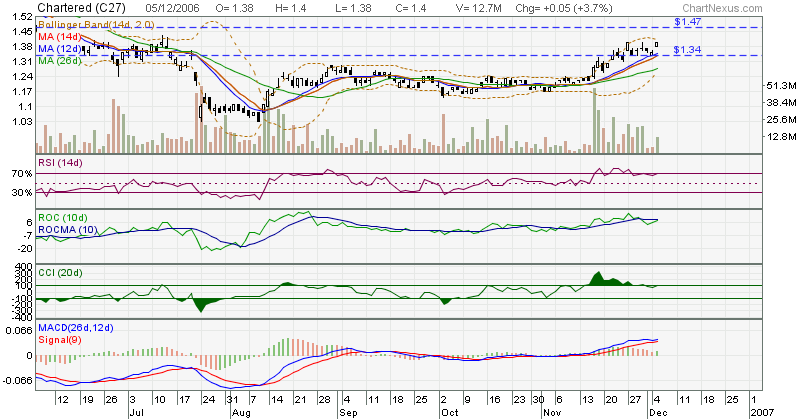Click the Nov month label on time axis
800x419 pixels.
(x=552, y=412)
